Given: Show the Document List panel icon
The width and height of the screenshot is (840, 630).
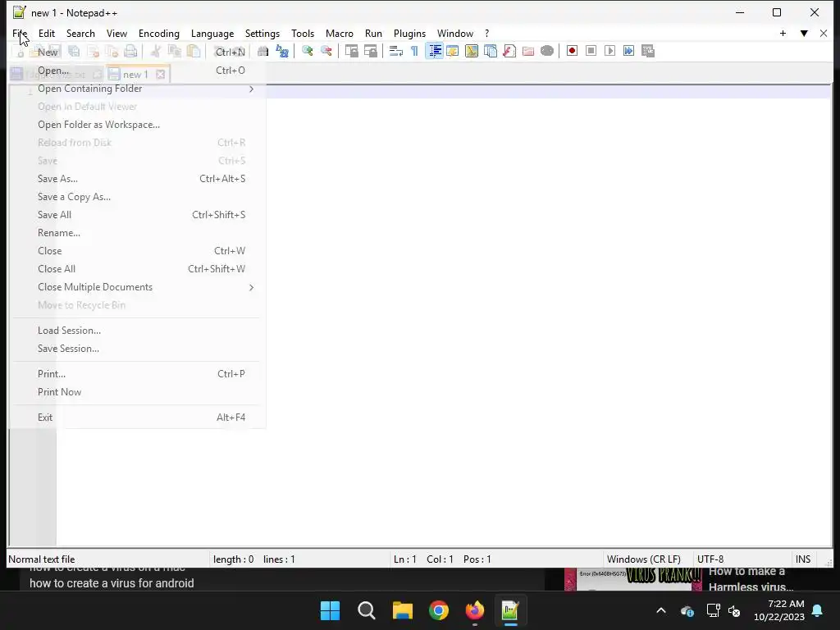Looking at the screenshot, I should point(491,51).
